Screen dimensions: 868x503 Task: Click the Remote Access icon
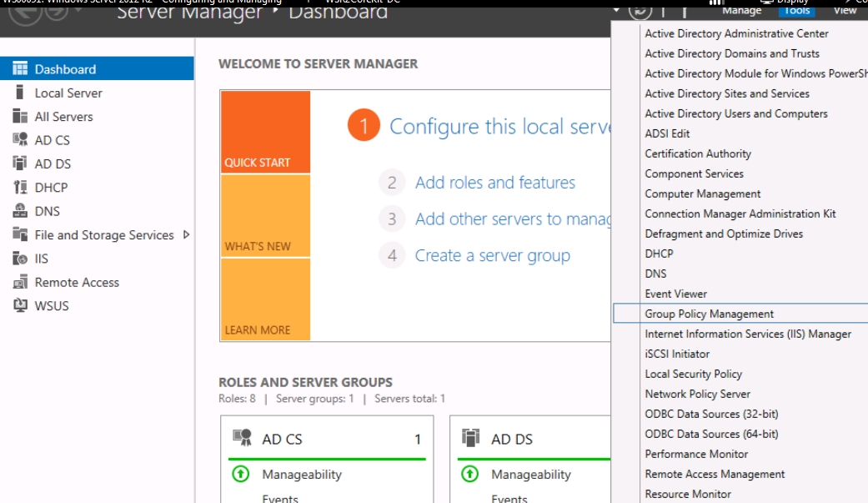[x=20, y=282]
